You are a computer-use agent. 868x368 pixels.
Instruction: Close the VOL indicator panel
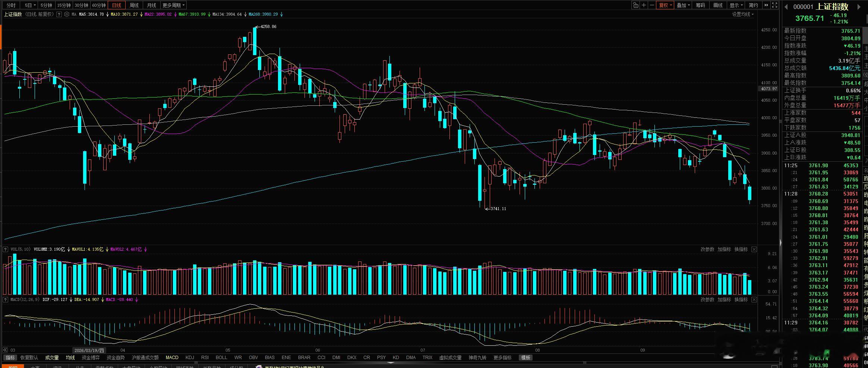click(x=754, y=249)
